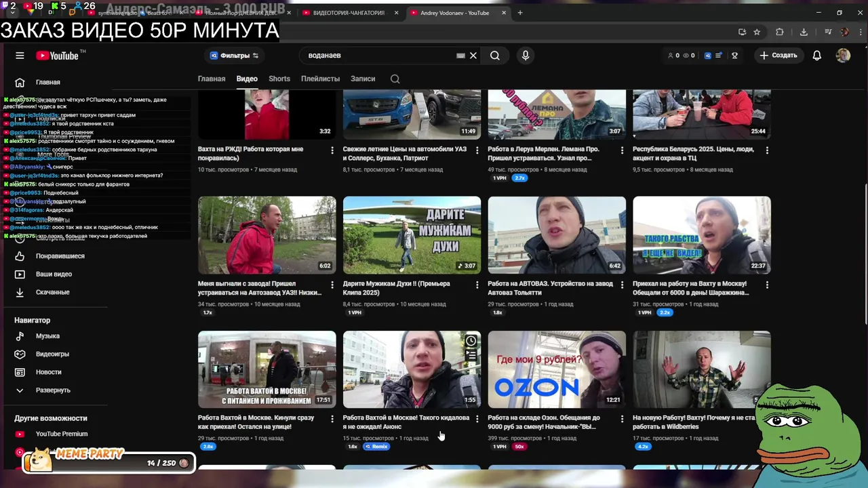The height and width of the screenshot is (488, 868).
Task: Click the Создать create button
Action: [778, 56]
